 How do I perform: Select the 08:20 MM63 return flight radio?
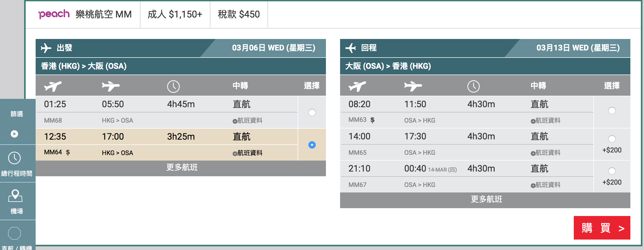pyautogui.click(x=612, y=111)
